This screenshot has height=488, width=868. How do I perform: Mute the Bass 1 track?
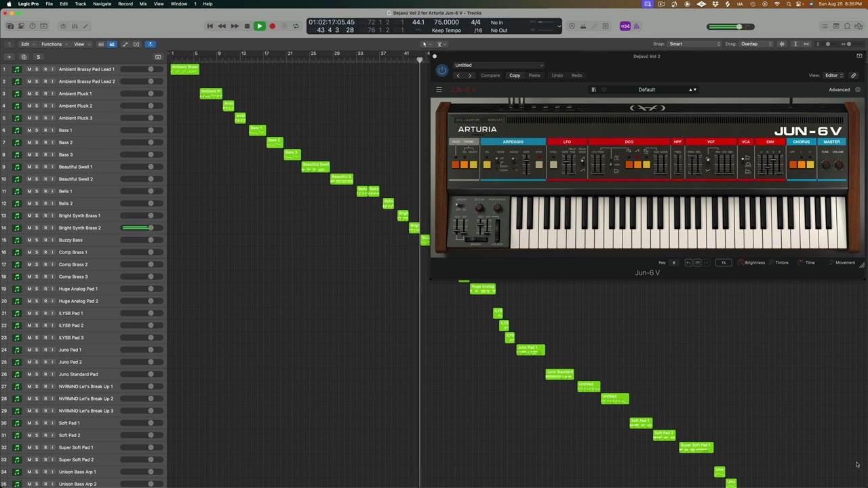coord(29,130)
